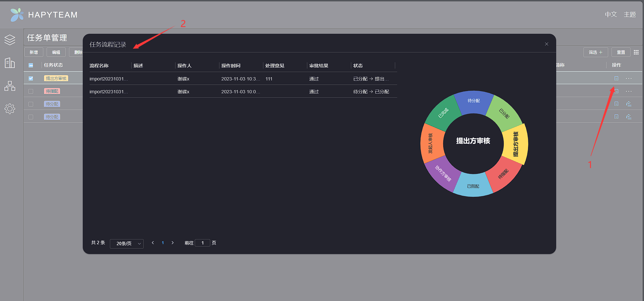Image resolution: width=644 pixels, height=301 pixels.
Task: Select page number 1 in pagination
Action: point(163,243)
